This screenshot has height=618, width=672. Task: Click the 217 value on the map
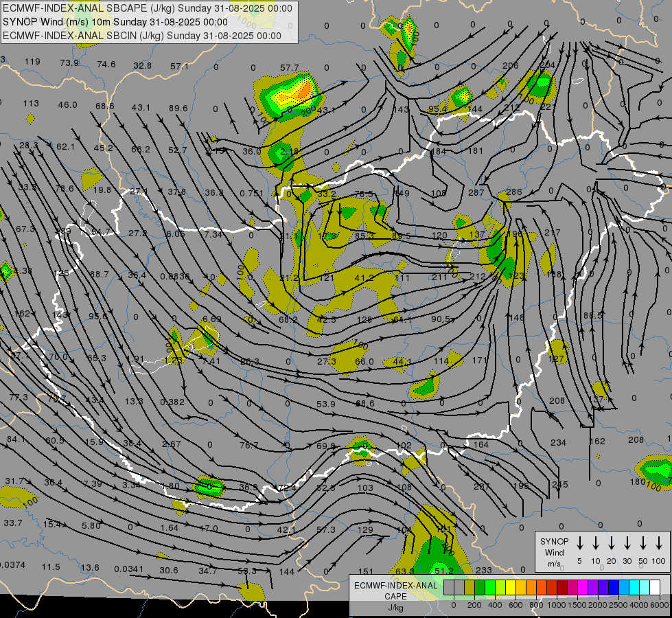tap(553, 233)
